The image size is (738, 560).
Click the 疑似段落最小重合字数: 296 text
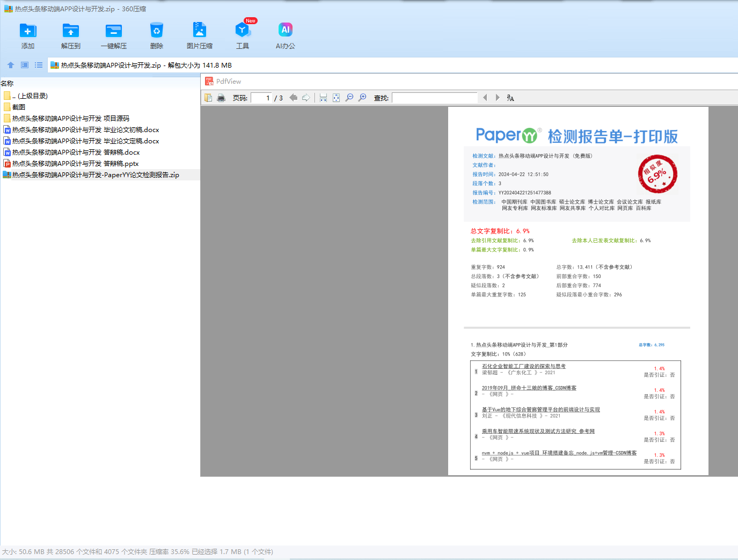click(589, 295)
